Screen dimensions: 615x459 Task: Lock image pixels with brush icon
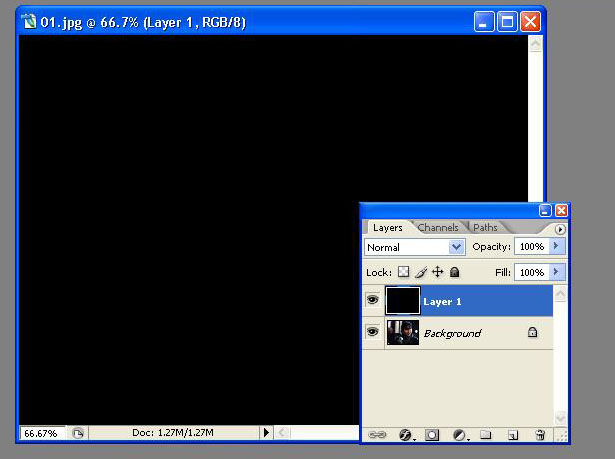(421, 272)
